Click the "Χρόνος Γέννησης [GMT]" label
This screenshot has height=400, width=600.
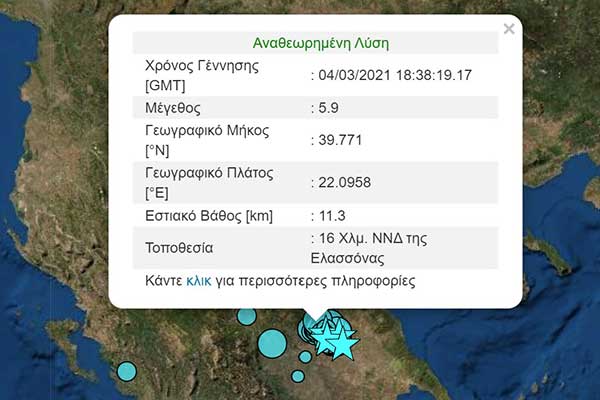(x=202, y=75)
